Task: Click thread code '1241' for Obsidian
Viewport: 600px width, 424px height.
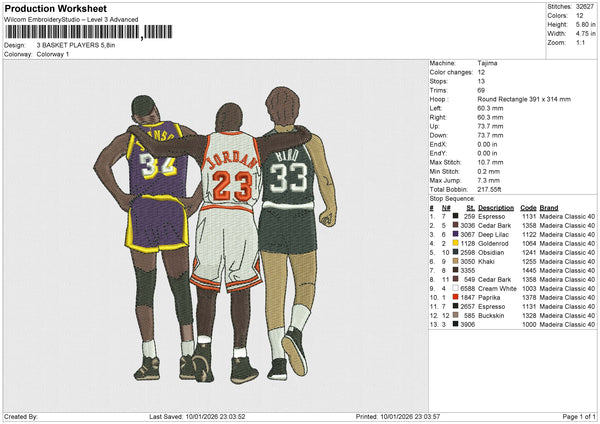Action: [529, 253]
